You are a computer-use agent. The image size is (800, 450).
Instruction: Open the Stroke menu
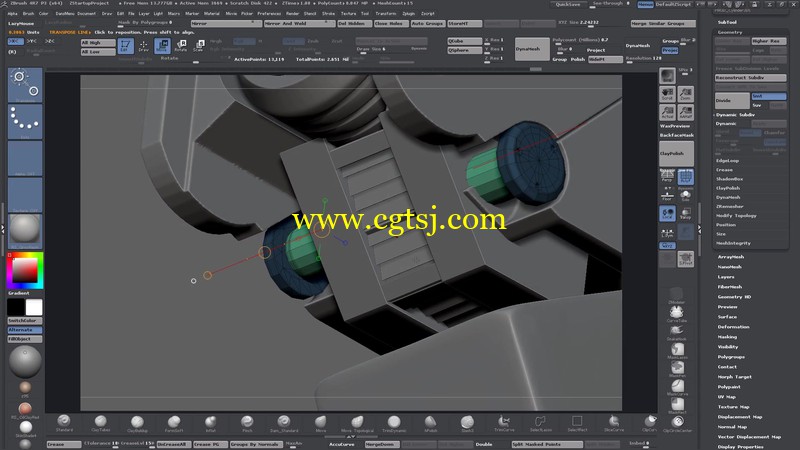coord(329,14)
